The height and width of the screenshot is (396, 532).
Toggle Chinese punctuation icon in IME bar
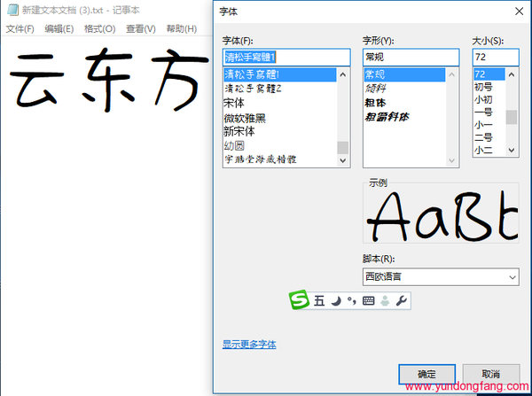(x=352, y=300)
